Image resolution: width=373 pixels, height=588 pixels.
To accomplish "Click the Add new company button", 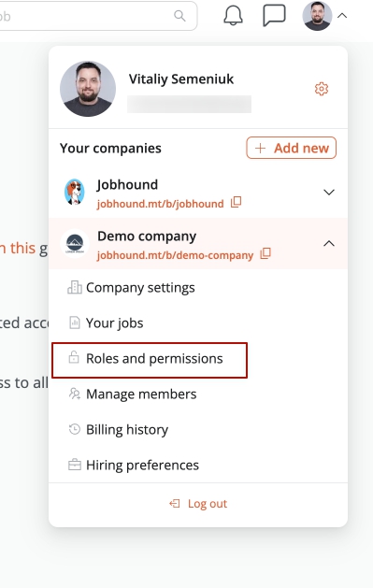I will (x=292, y=148).
